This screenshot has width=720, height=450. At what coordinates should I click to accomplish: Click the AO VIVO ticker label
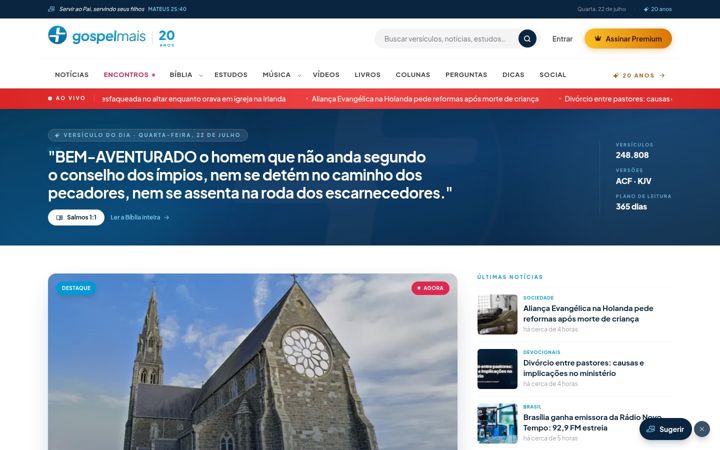pos(67,98)
